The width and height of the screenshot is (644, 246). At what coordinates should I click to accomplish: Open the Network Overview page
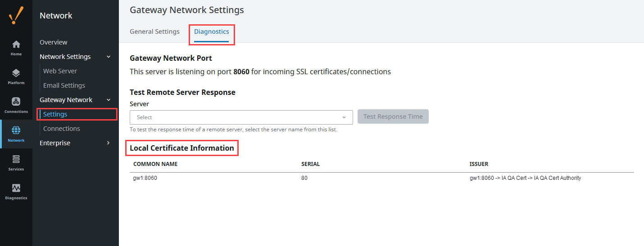coord(54,42)
